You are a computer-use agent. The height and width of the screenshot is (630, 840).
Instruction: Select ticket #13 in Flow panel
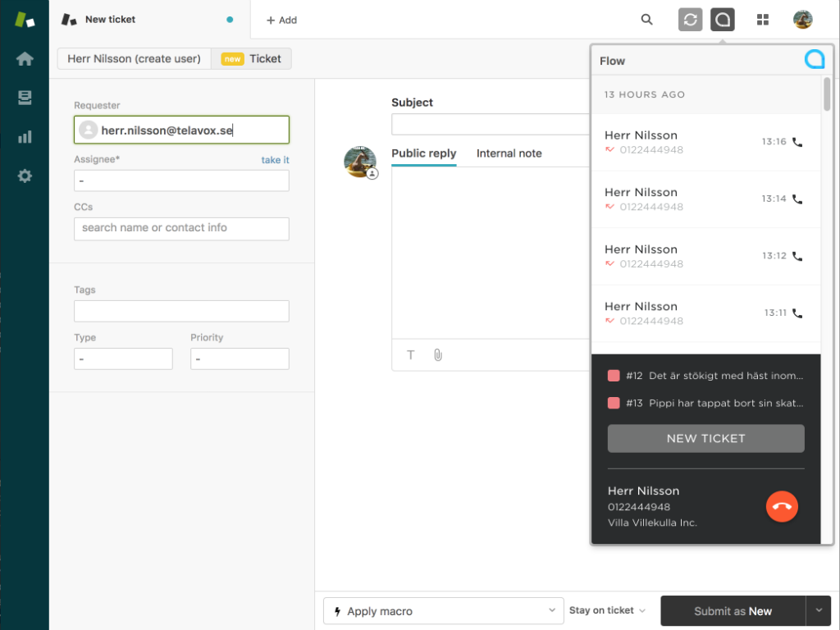(705, 403)
